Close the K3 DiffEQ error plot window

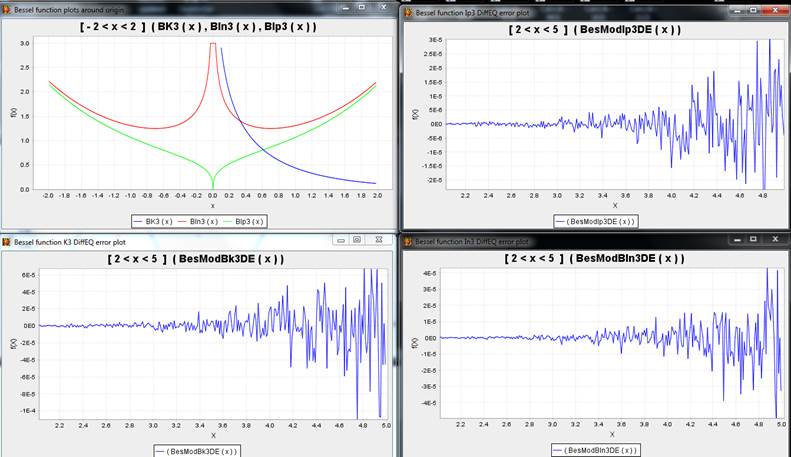tap(378, 240)
